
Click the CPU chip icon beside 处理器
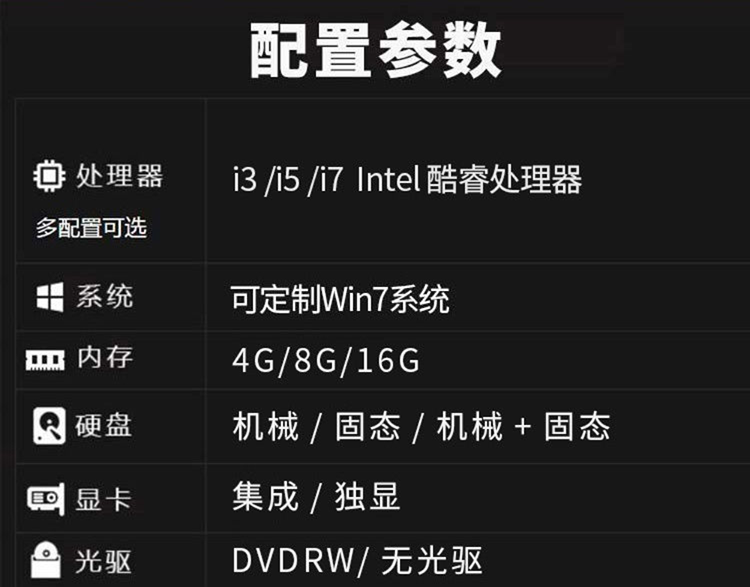tap(49, 176)
